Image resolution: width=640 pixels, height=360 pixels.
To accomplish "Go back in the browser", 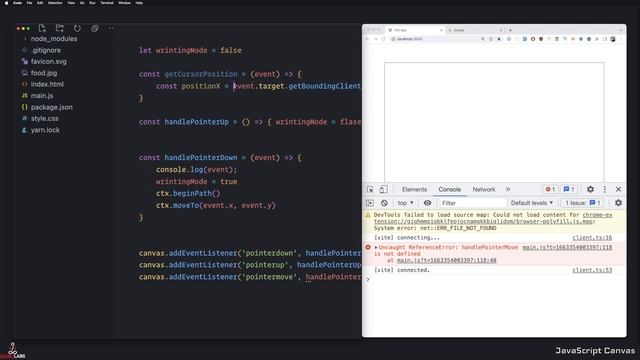I will click(x=367, y=39).
